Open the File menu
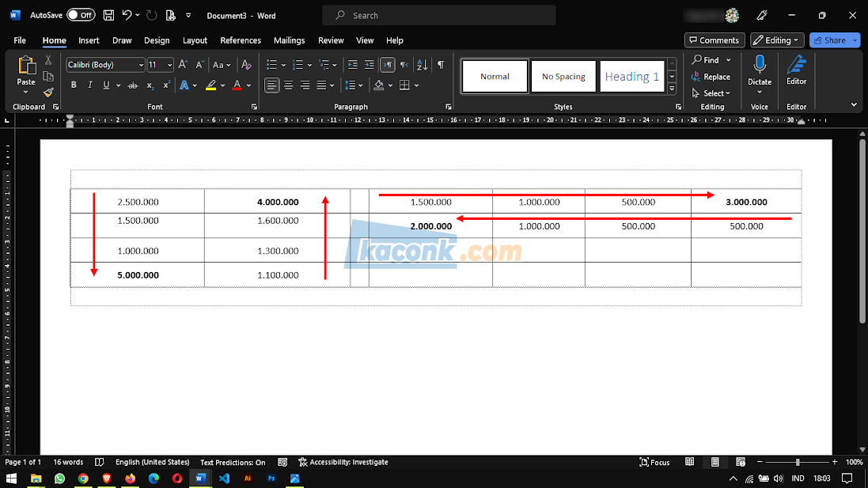The width and height of the screenshot is (868, 488). pyautogui.click(x=20, y=40)
